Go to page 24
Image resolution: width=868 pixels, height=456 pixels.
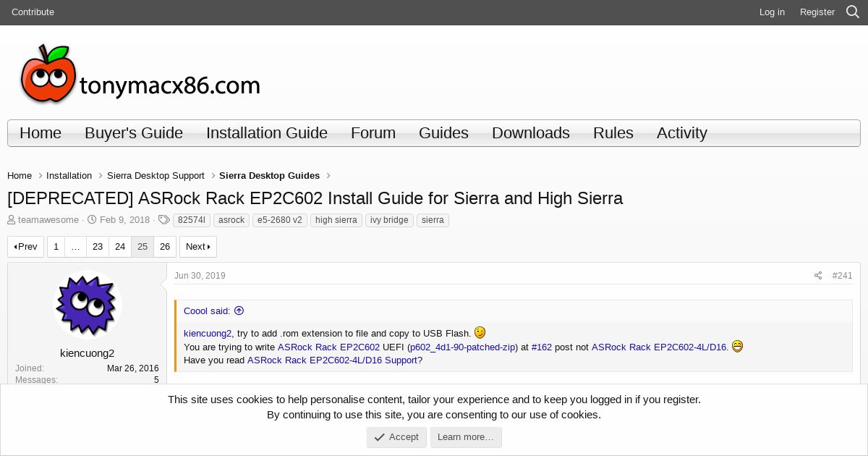pyautogui.click(x=120, y=247)
